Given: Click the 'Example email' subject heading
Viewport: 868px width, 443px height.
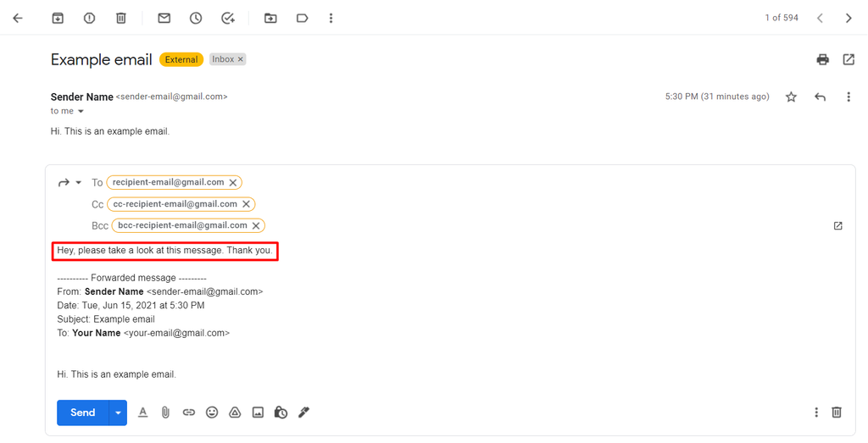Looking at the screenshot, I should pos(102,60).
